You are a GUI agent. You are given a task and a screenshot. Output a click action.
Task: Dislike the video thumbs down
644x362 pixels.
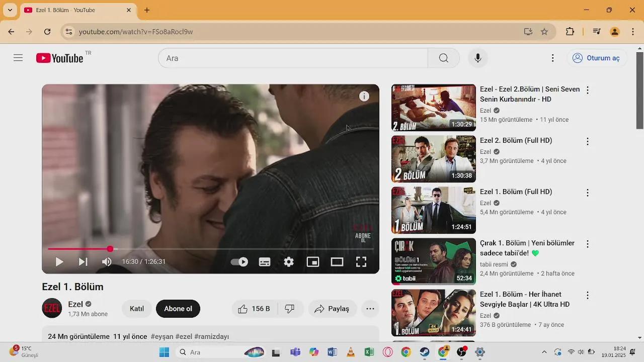click(290, 309)
